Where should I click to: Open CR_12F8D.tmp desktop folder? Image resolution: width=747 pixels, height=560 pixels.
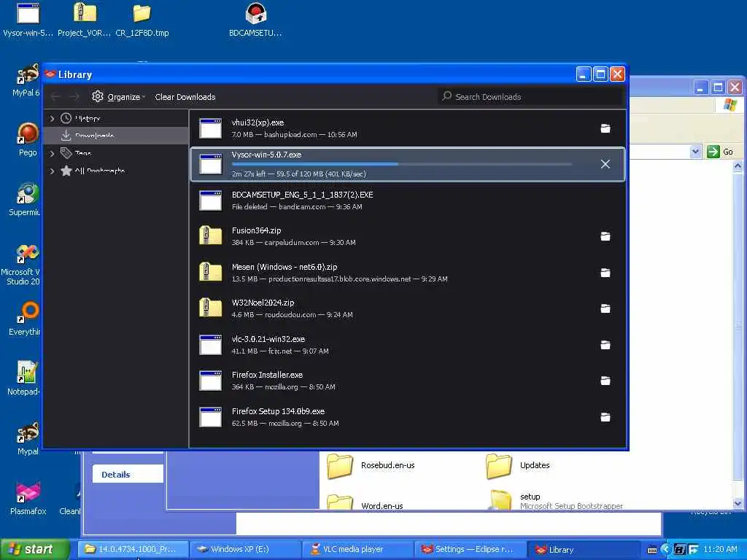142,20
